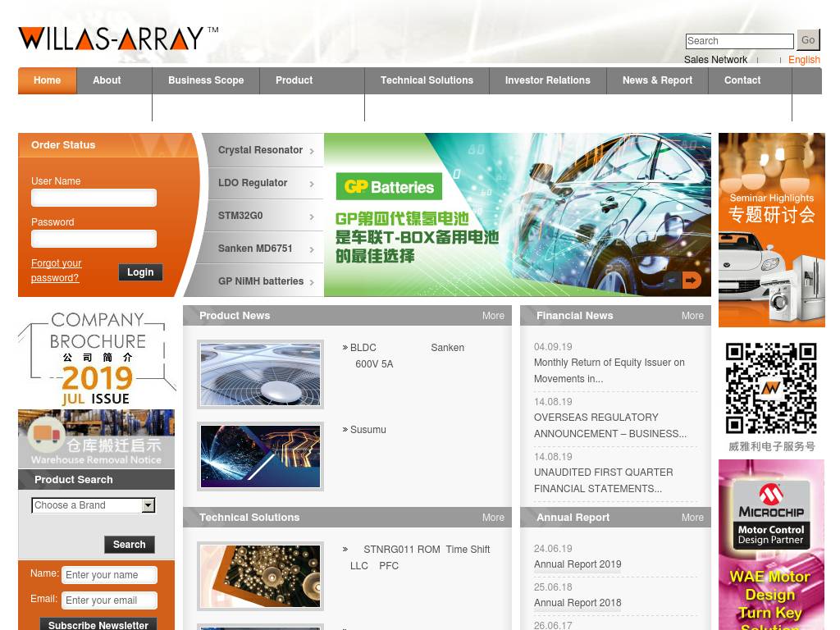Open Overseas Regulatory Announcement news item
This screenshot has height=630, width=840.
click(x=609, y=426)
